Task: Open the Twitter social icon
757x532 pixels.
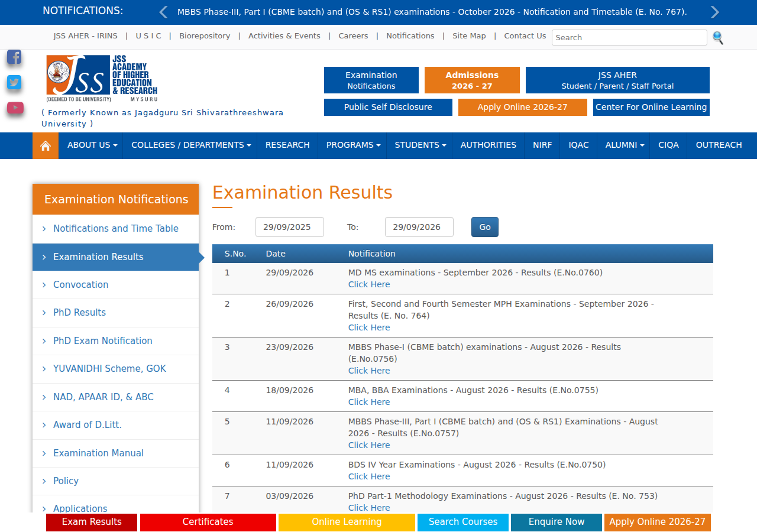Action: (14, 82)
